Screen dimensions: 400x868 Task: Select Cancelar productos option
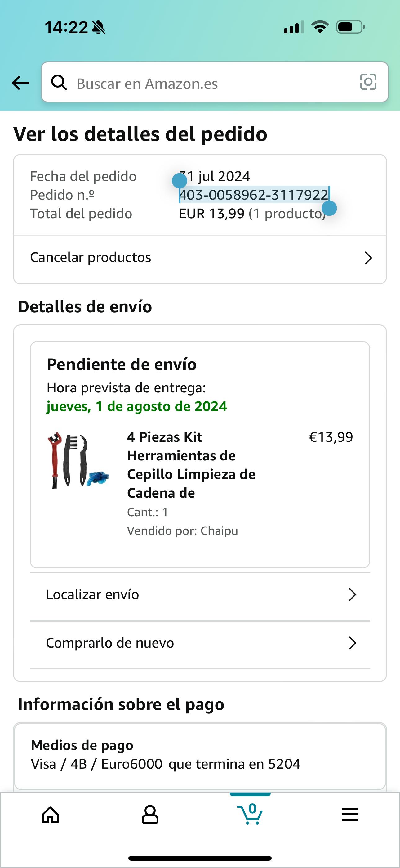[x=91, y=257]
